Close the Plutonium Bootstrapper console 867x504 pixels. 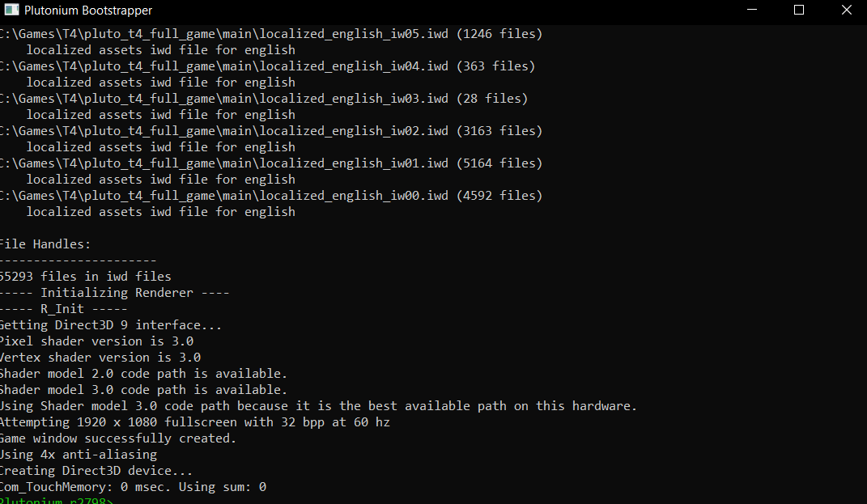click(x=846, y=10)
